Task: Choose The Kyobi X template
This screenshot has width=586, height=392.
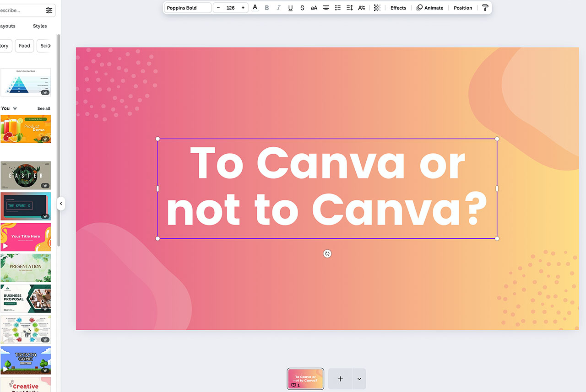Action: [x=26, y=206]
